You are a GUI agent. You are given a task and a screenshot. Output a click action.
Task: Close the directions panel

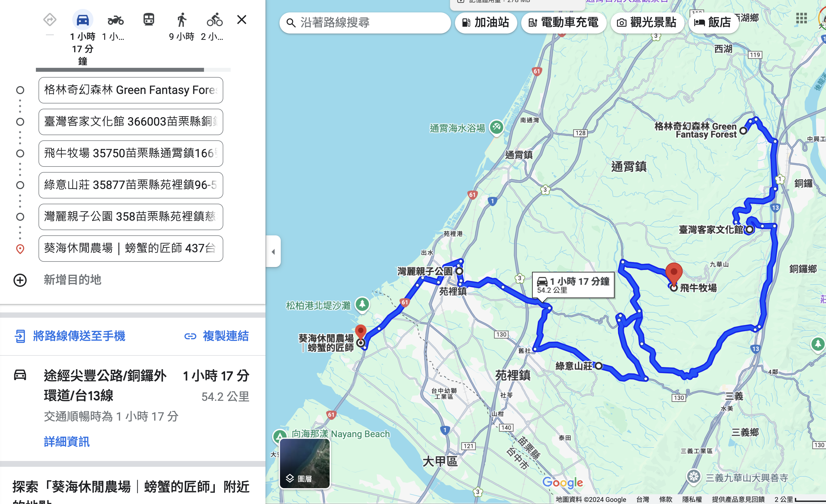(241, 20)
